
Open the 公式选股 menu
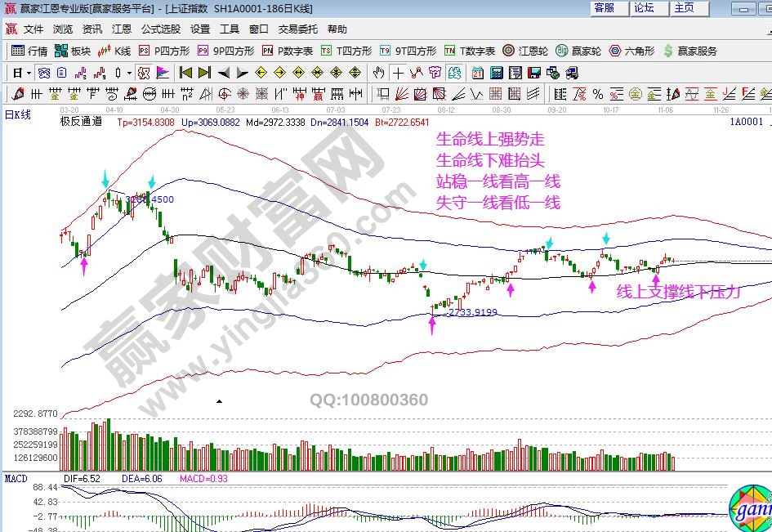[161, 29]
